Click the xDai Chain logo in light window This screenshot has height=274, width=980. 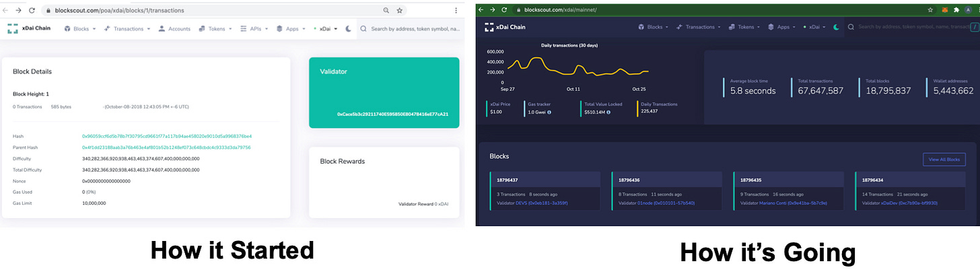[x=30, y=29]
